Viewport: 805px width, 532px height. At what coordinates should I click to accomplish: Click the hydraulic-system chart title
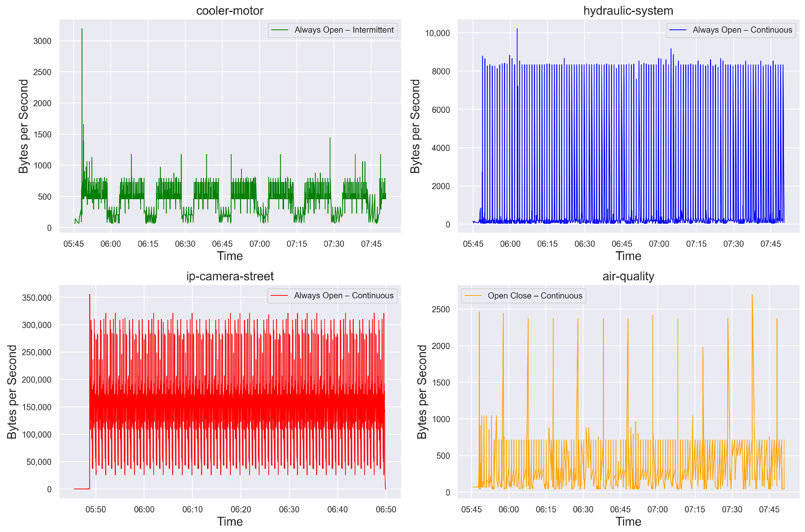(x=628, y=11)
